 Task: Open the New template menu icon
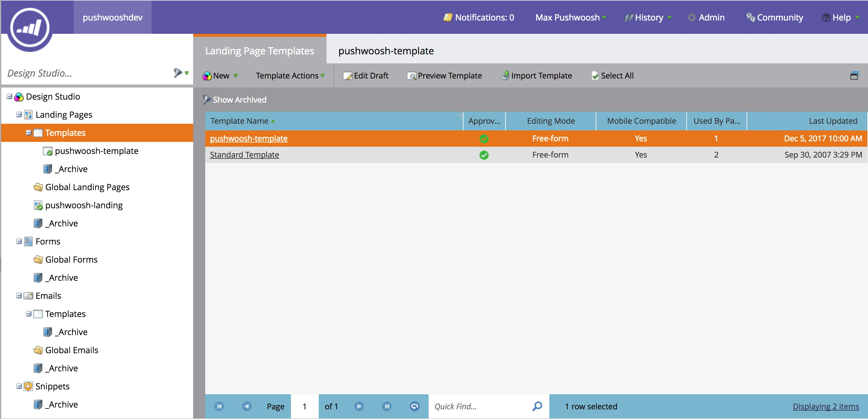tap(207, 75)
